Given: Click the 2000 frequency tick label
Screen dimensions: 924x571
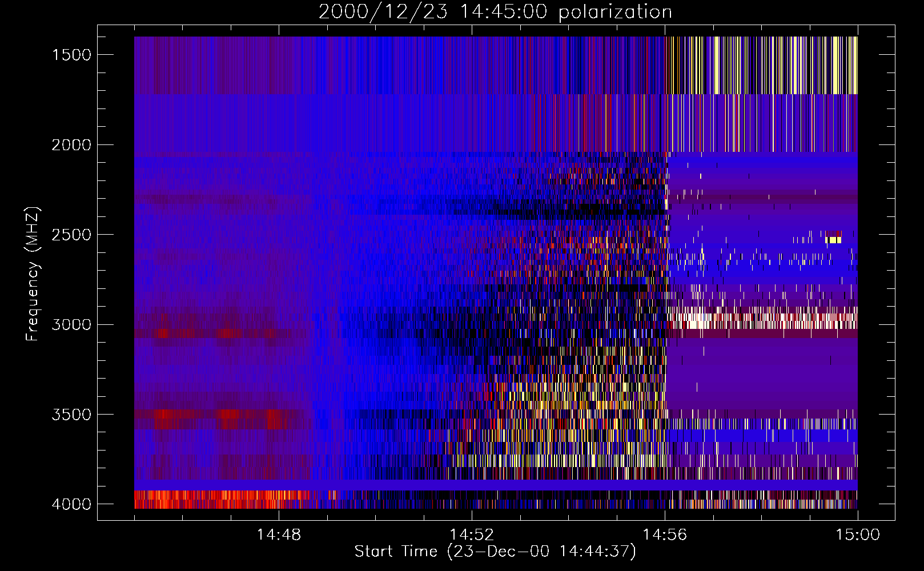Looking at the screenshot, I should click(71, 145).
